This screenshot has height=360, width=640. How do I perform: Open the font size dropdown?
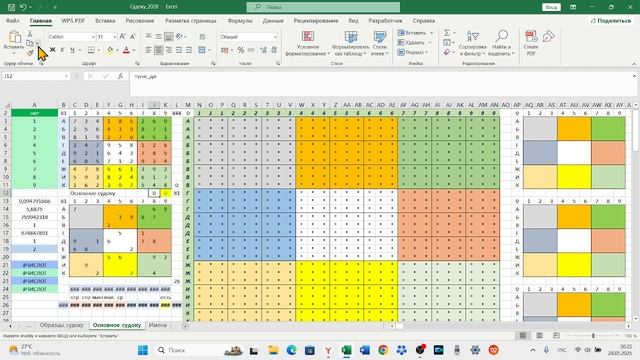pyautogui.click(x=115, y=37)
